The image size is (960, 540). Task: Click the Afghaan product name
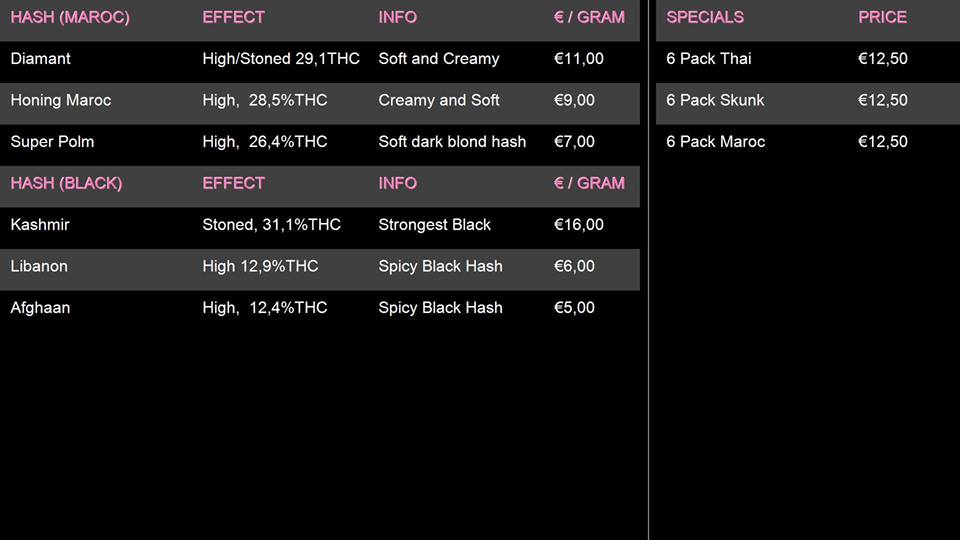point(40,308)
